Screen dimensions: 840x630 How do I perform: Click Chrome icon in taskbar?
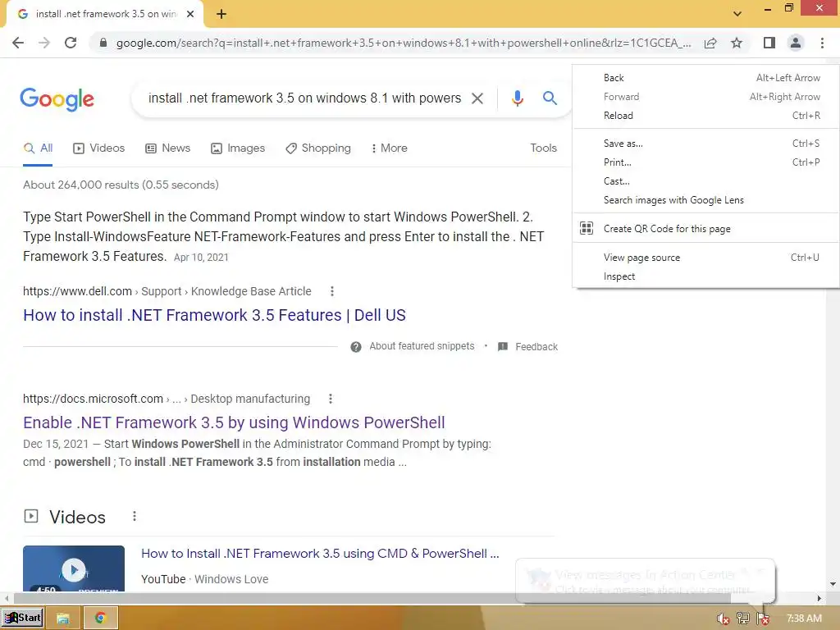tap(100, 619)
